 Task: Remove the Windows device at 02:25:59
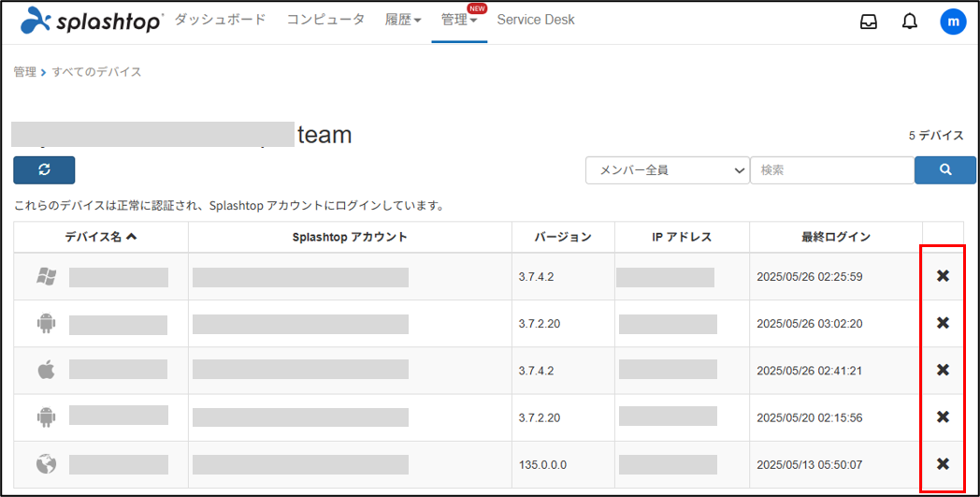[x=943, y=275]
